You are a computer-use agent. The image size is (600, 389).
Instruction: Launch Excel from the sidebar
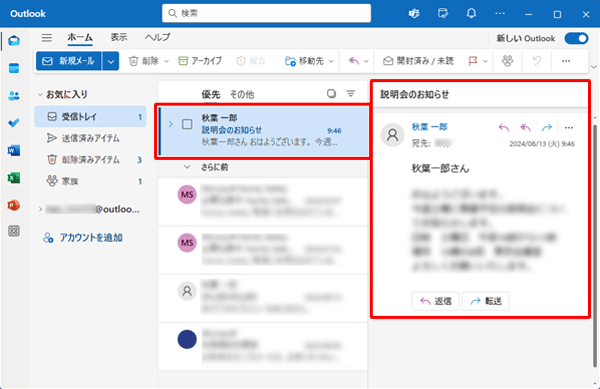[14, 178]
